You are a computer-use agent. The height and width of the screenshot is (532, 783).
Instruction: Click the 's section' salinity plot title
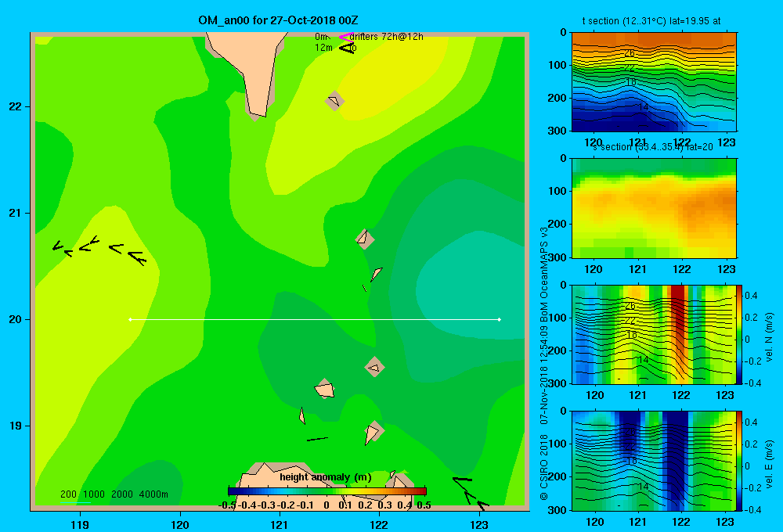(652, 147)
